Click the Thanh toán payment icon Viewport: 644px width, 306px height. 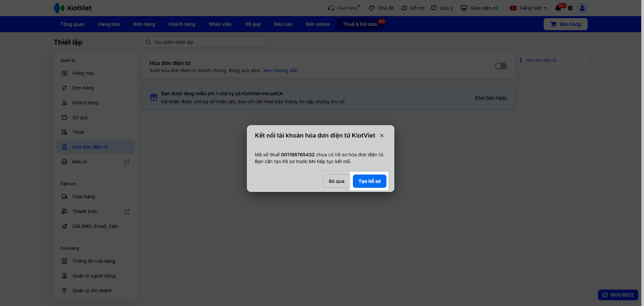click(64, 211)
